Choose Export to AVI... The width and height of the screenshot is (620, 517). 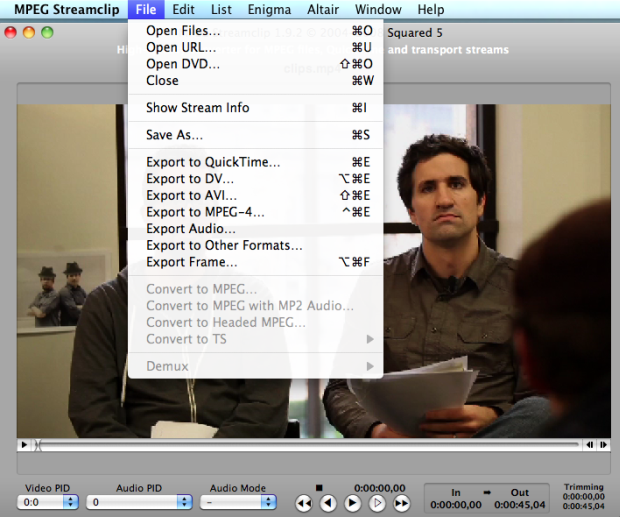click(x=255, y=195)
